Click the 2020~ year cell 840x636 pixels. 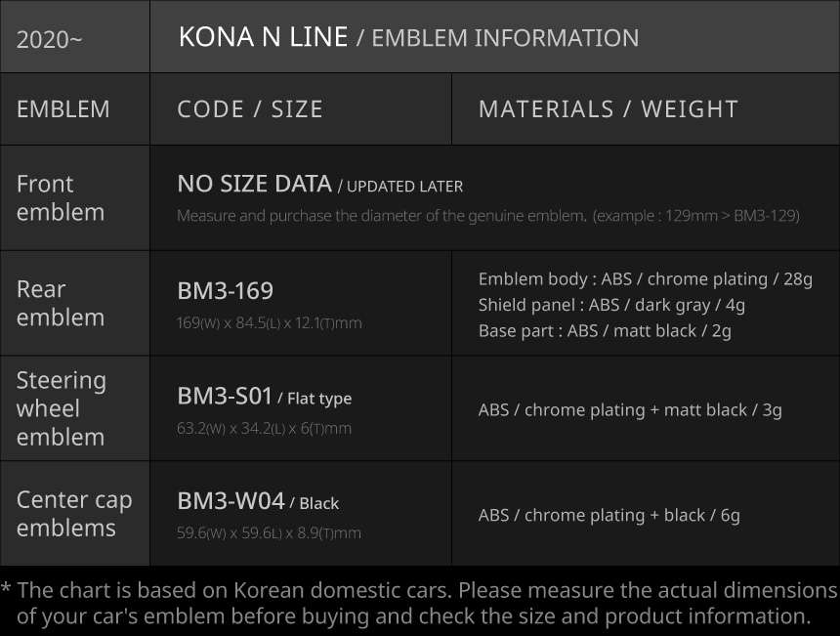(50, 39)
